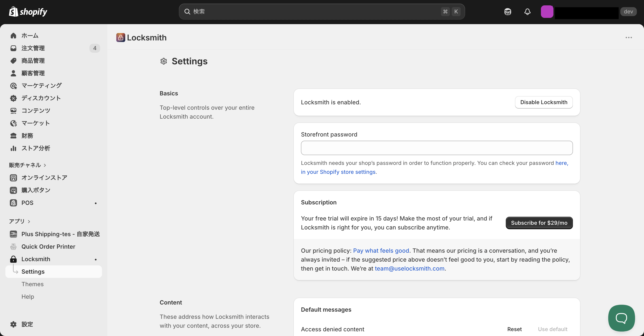Click the POS shopping bag icon
The height and width of the screenshot is (336, 644).
(13, 203)
